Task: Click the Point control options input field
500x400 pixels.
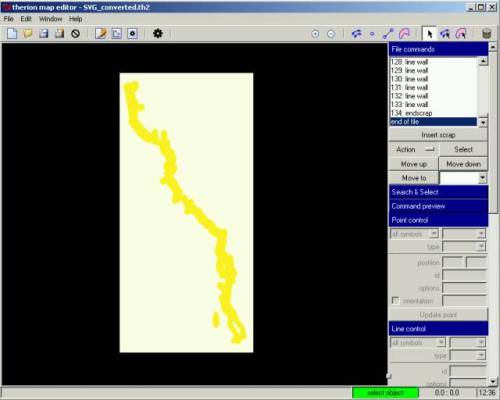Action: (x=465, y=288)
